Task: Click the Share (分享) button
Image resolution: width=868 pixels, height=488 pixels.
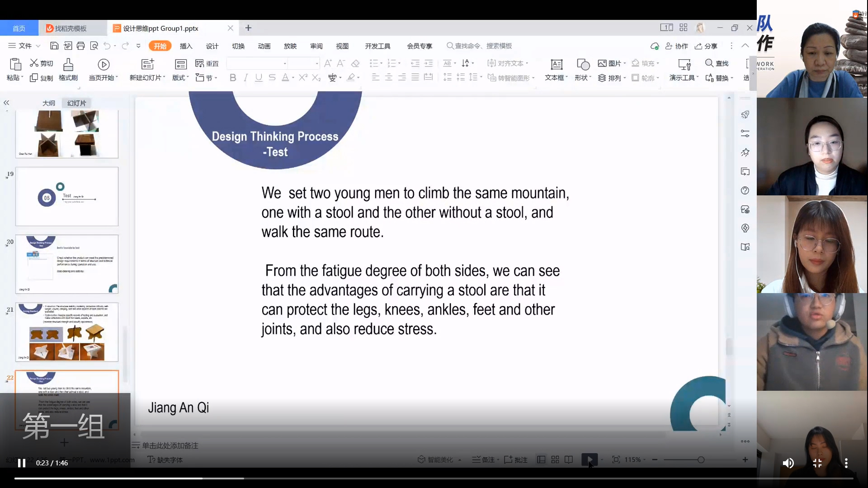Action: (x=706, y=46)
